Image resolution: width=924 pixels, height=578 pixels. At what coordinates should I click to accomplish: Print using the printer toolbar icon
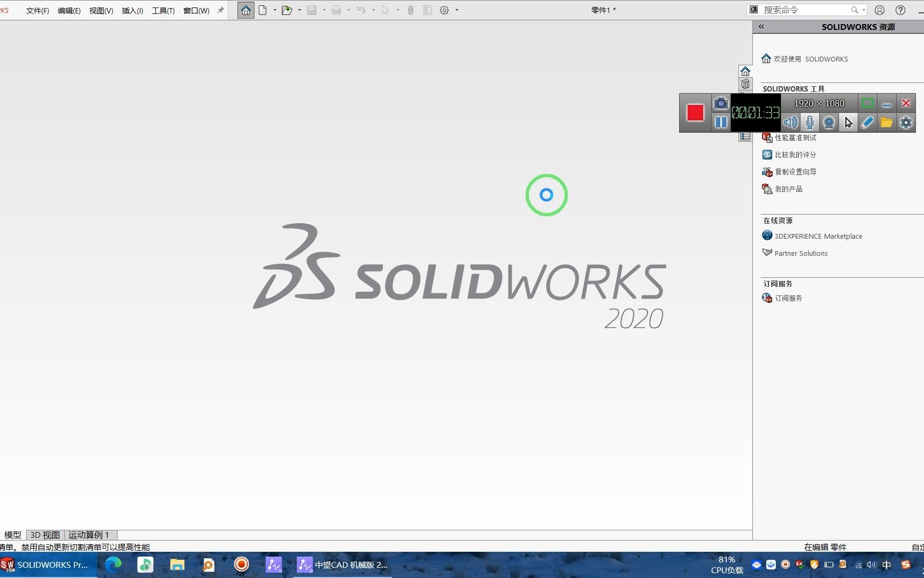(336, 10)
